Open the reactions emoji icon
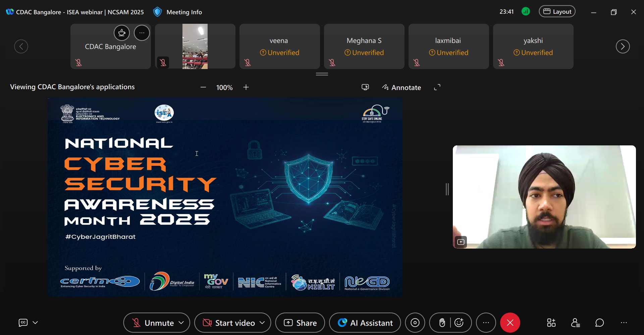The image size is (644, 335). pyautogui.click(x=459, y=323)
